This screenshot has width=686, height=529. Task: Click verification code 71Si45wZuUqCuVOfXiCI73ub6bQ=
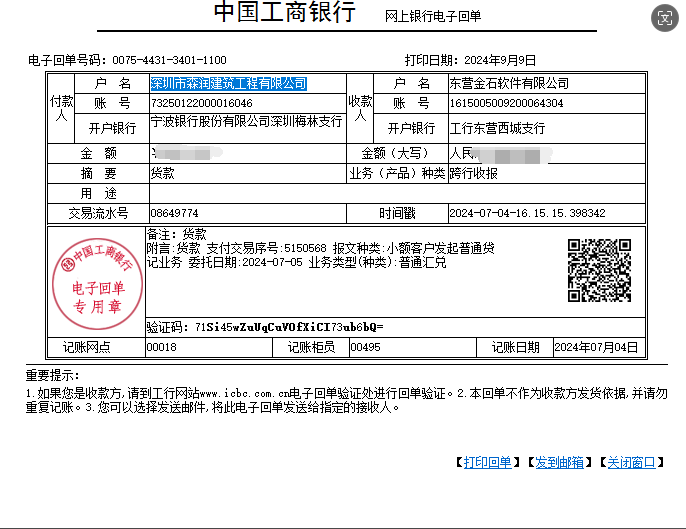click(289, 327)
